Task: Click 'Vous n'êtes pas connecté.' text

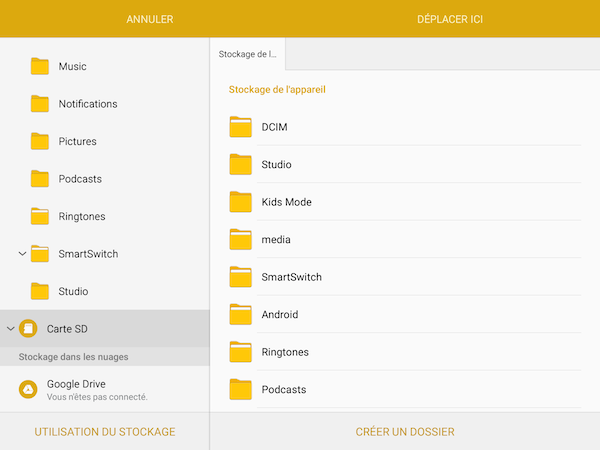Action: click(x=97, y=397)
